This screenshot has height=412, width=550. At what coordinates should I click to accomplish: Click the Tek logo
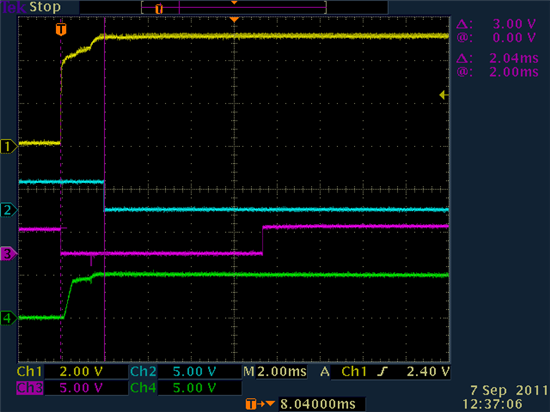coord(14,7)
